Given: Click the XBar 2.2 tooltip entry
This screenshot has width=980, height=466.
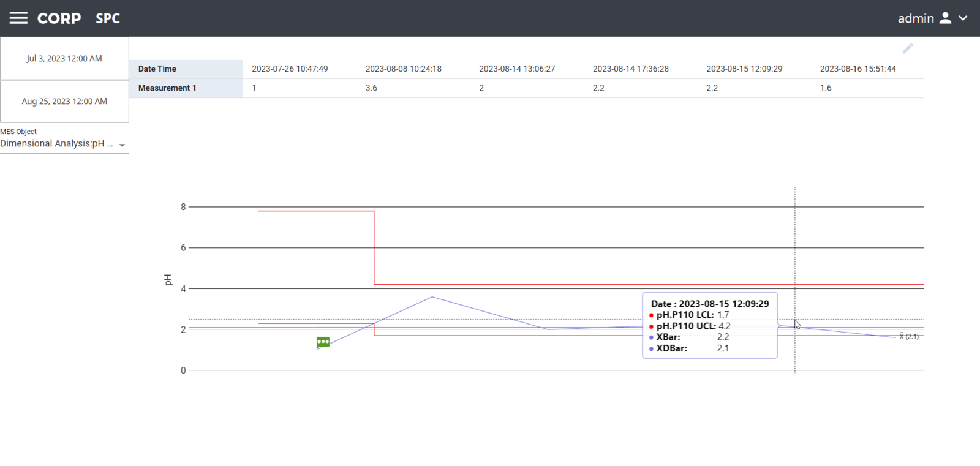Looking at the screenshot, I should tap(690, 337).
